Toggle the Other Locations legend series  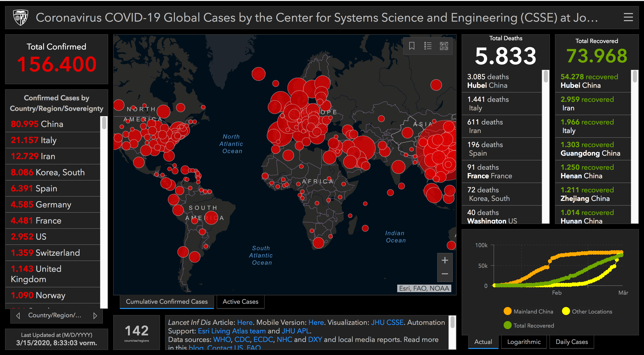point(587,311)
